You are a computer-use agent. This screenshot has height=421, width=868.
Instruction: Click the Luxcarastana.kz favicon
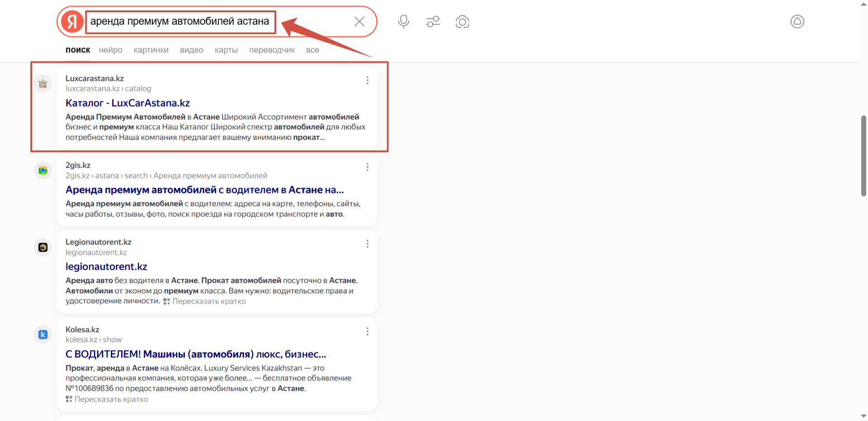(x=43, y=84)
